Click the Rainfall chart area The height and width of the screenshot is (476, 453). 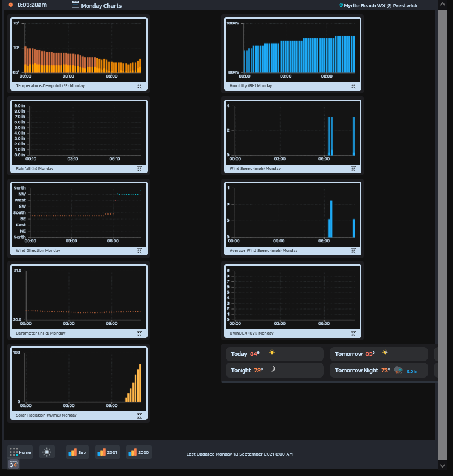coord(79,132)
